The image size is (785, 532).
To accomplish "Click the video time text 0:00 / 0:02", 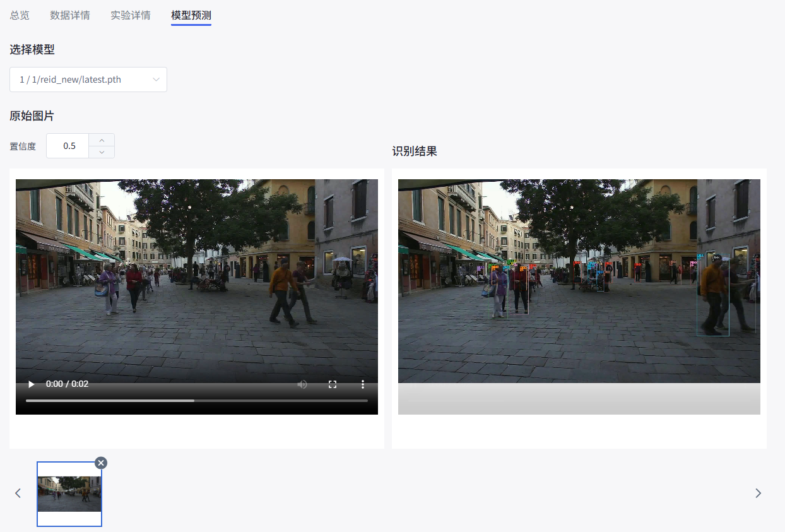I will 67,384.
